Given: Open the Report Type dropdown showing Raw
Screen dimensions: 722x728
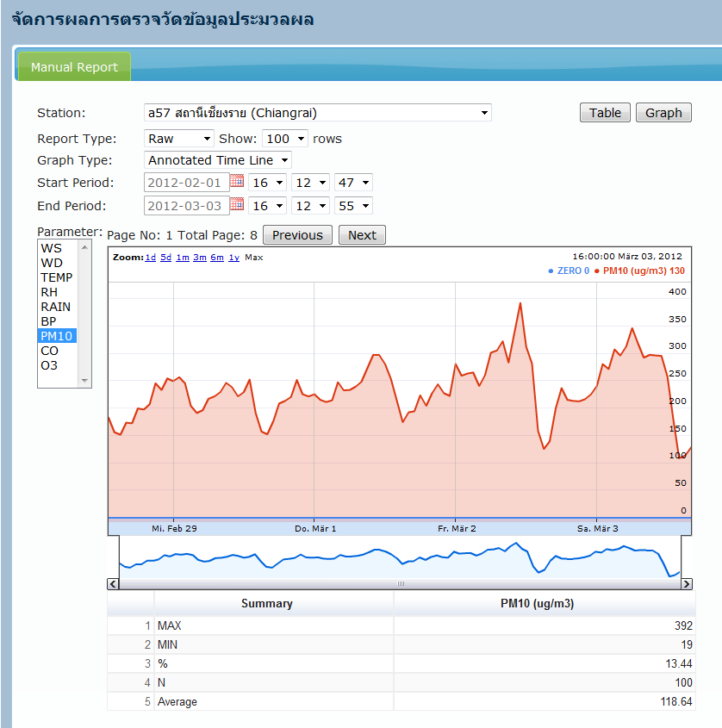Looking at the screenshot, I should (x=178, y=139).
